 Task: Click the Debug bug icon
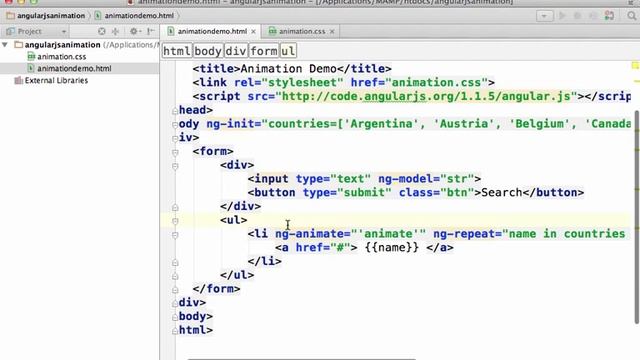point(577,16)
